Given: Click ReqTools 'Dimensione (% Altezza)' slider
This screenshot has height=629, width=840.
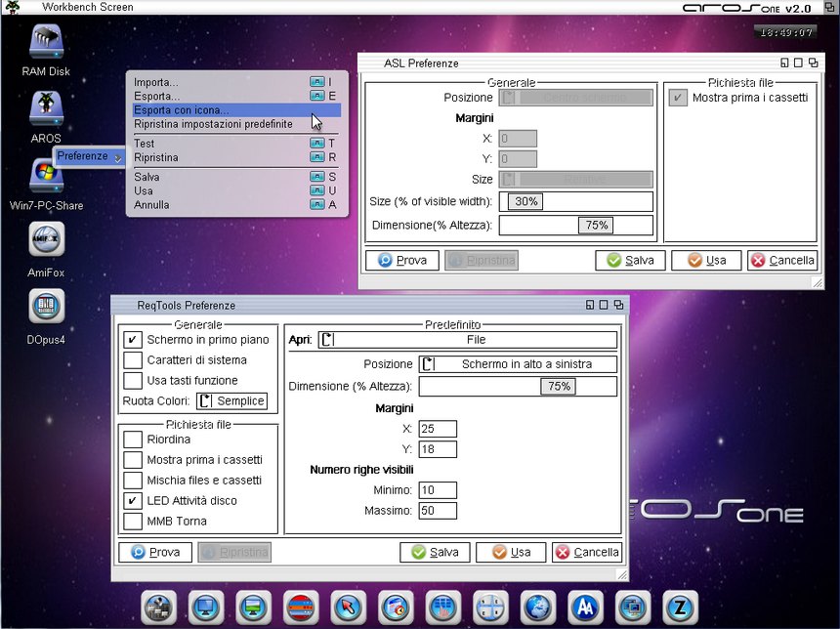Looking at the screenshot, I should click(x=518, y=386).
